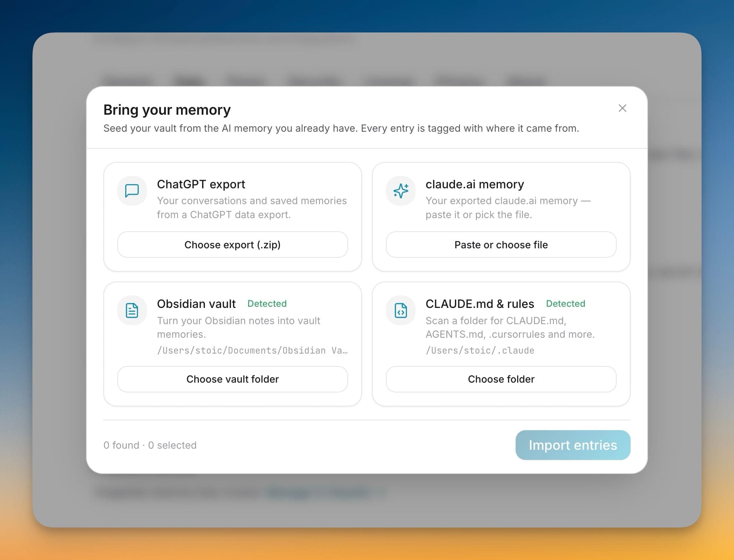The height and width of the screenshot is (560, 734).
Task: Click ChatGPT data export description text
Action: 252,208
